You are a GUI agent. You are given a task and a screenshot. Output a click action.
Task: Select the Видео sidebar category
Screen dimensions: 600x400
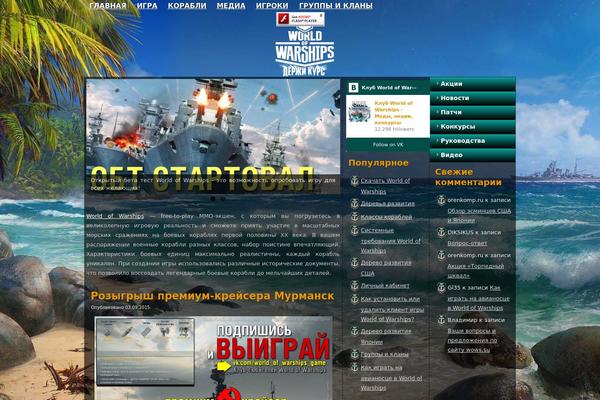[x=473, y=155]
